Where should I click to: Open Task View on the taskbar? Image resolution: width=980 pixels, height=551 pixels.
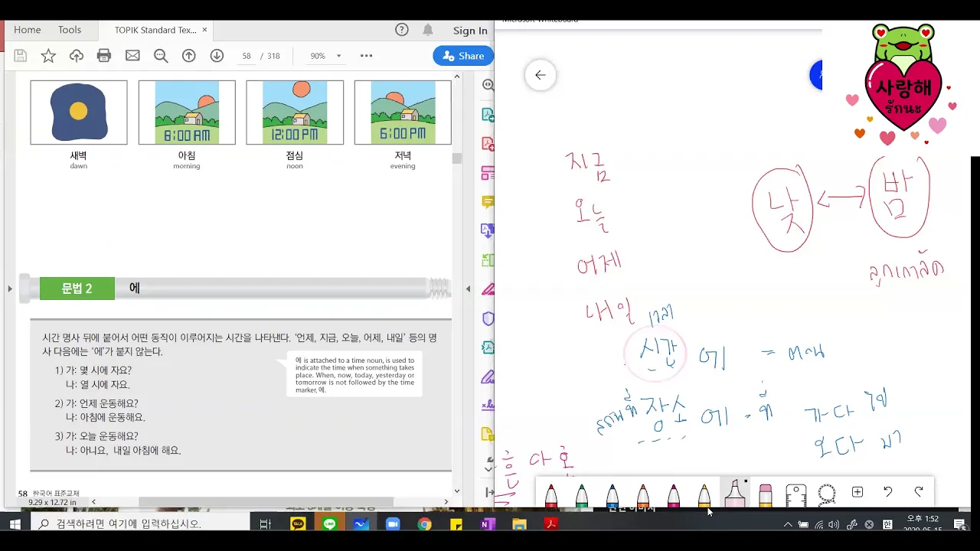click(266, 524)
